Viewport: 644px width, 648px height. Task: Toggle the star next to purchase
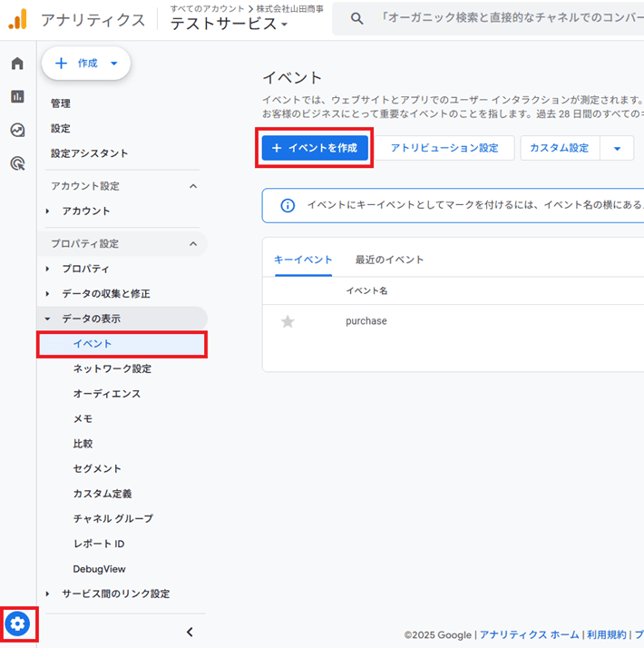(288, 321)
